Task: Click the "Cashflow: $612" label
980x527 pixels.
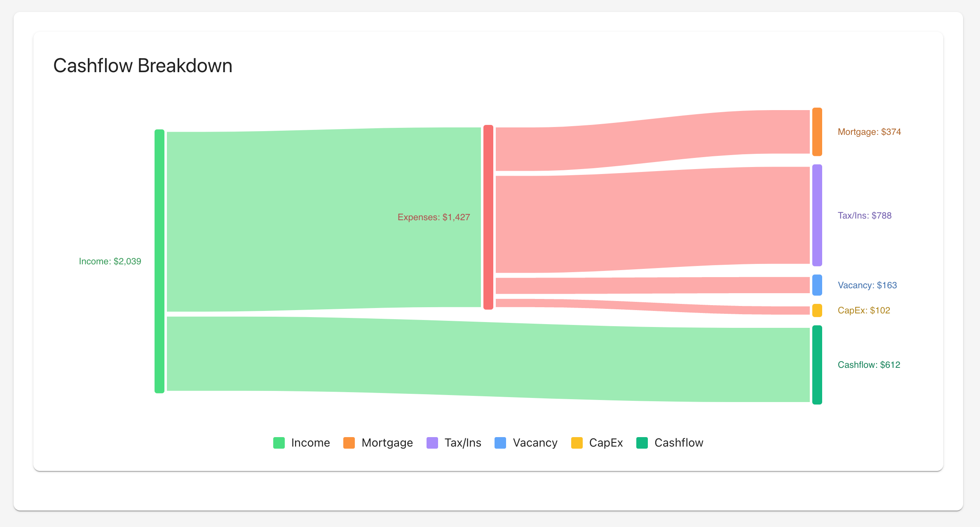Action: pos(869,365)
